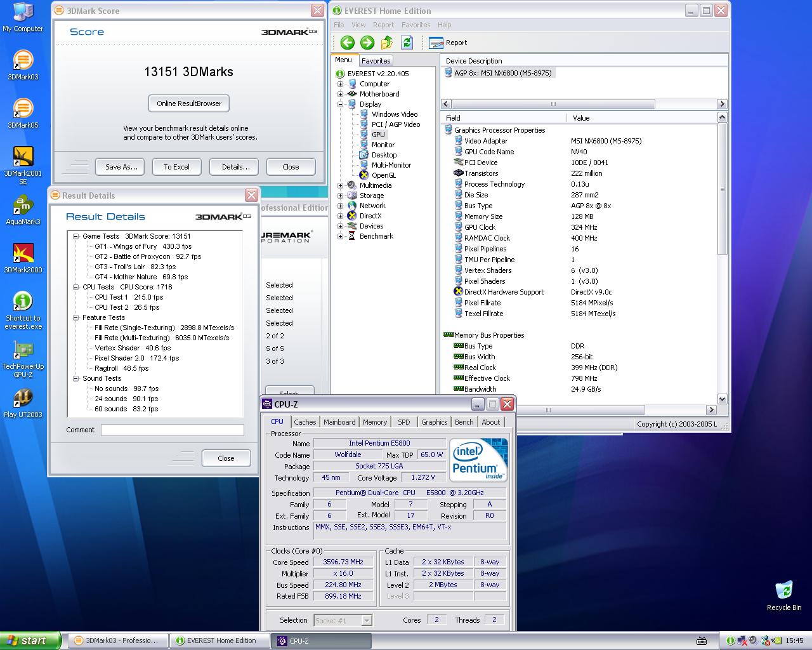Screen dimensions: 812x650
Task: Select OpenGL tree item
Action: (x=377, y=175)
